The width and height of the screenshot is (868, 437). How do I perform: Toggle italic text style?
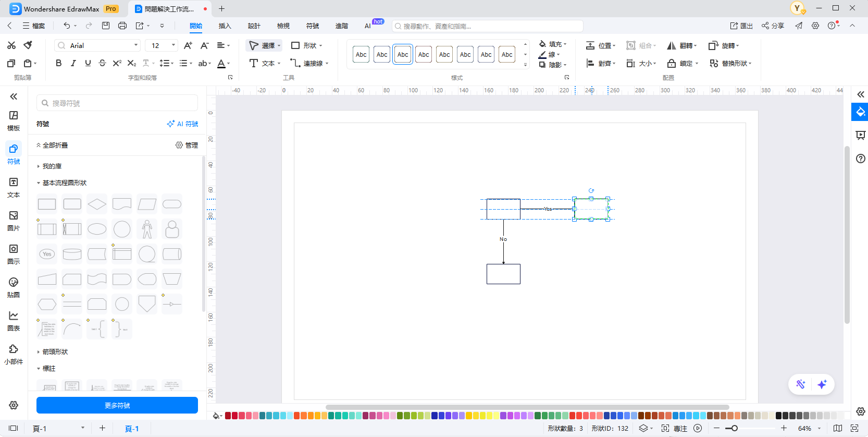point(73,63)
